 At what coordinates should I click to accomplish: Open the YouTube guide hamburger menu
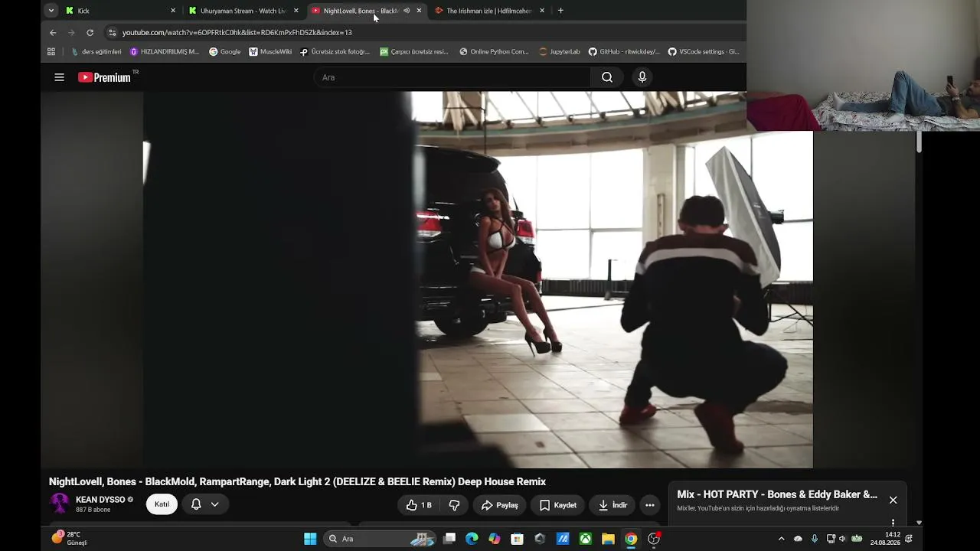[x=59, y=77]
